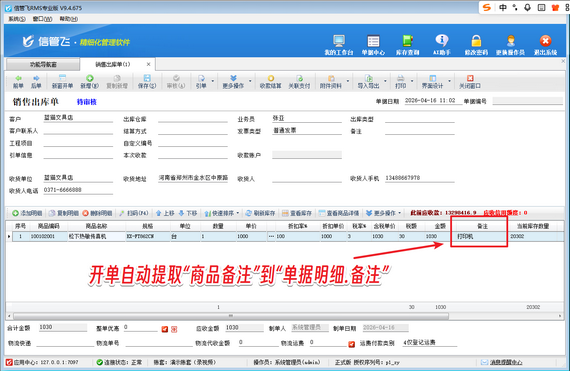Image resolution: width=570 pixels, height=371 pixels.
Task: Click the 中 language indicator in IME bar
Action: [503, 7]
